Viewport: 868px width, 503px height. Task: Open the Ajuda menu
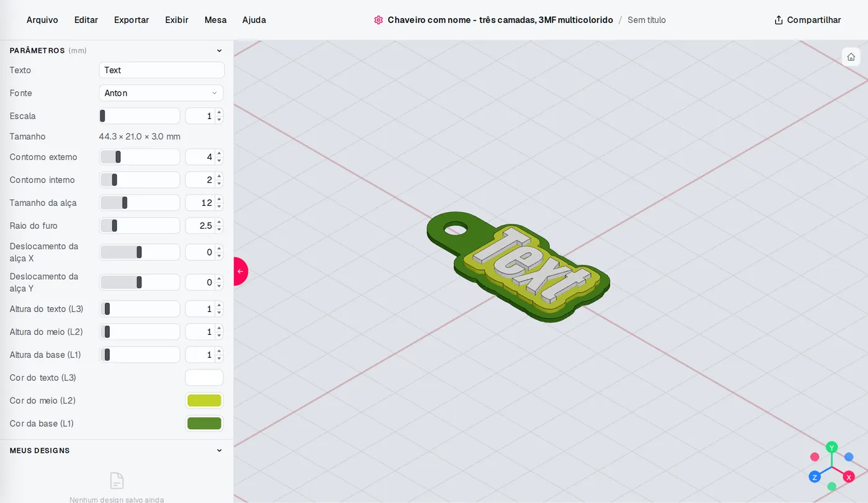(x=254, y=20)
